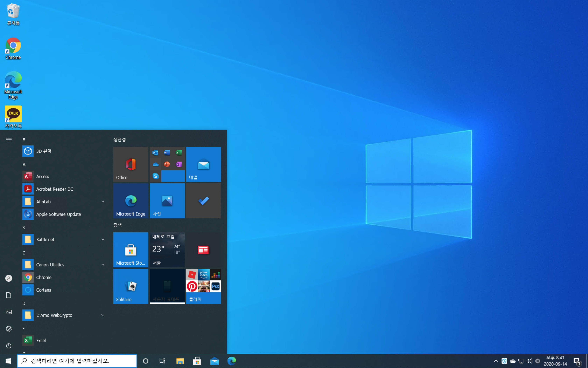
Task: Open Word in the Office tile group
Action: click(x=167, y=153)
